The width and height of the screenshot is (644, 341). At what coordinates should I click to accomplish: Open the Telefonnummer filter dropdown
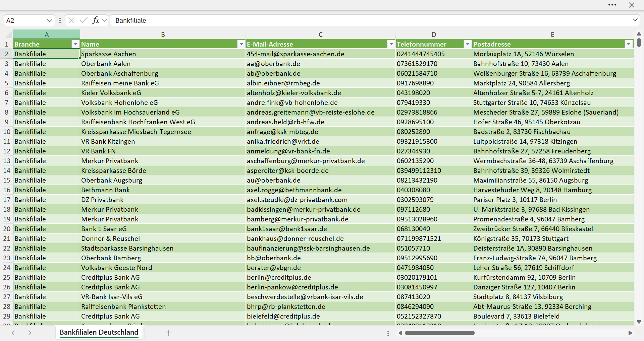468,44
